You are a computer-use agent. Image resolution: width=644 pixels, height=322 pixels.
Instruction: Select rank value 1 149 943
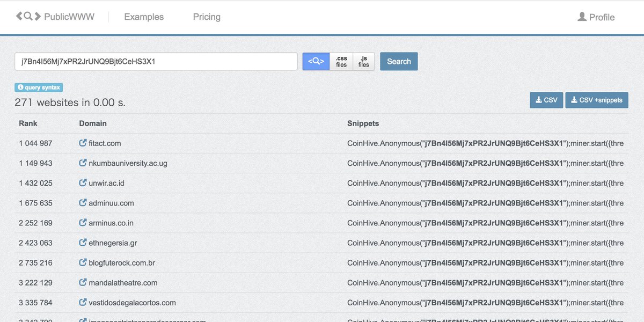35,163
